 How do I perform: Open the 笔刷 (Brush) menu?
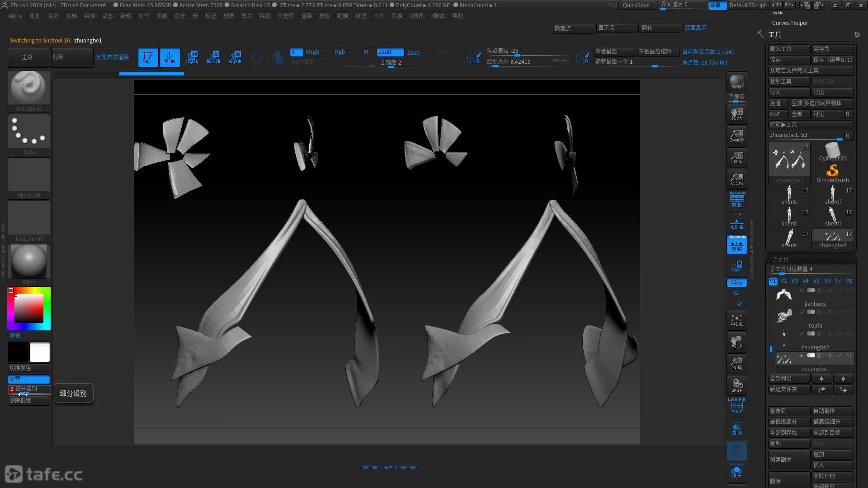pyautogui.click(x=35, y=16)
